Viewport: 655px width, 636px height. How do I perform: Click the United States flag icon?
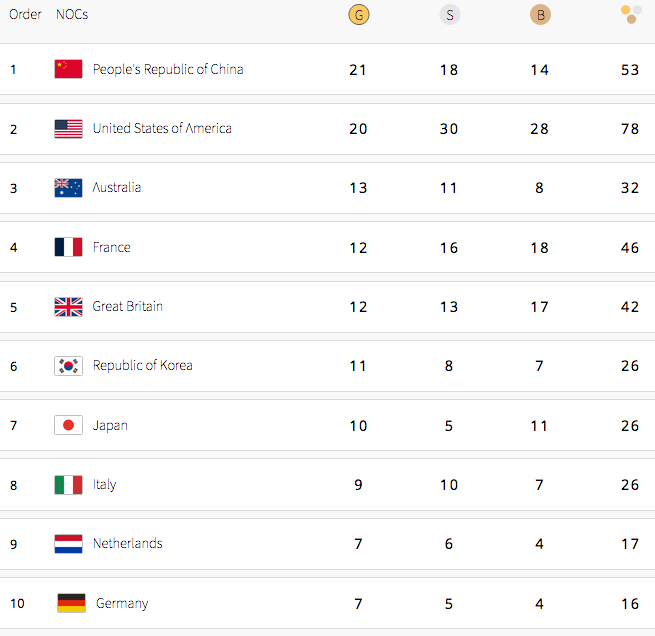pyautogui.click(x=68, y=129)
